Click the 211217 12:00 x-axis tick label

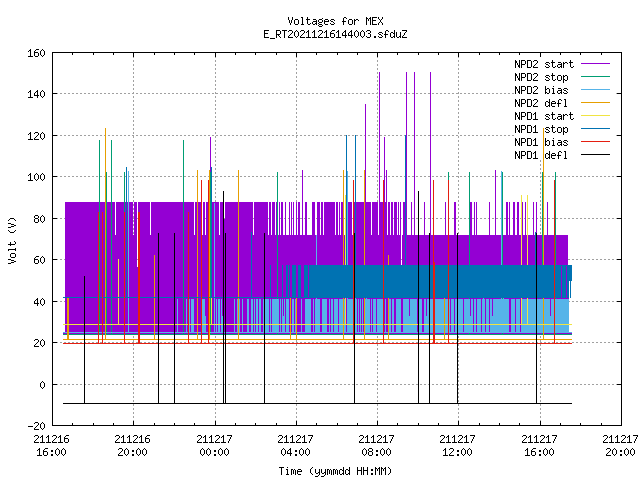point(458,445)
